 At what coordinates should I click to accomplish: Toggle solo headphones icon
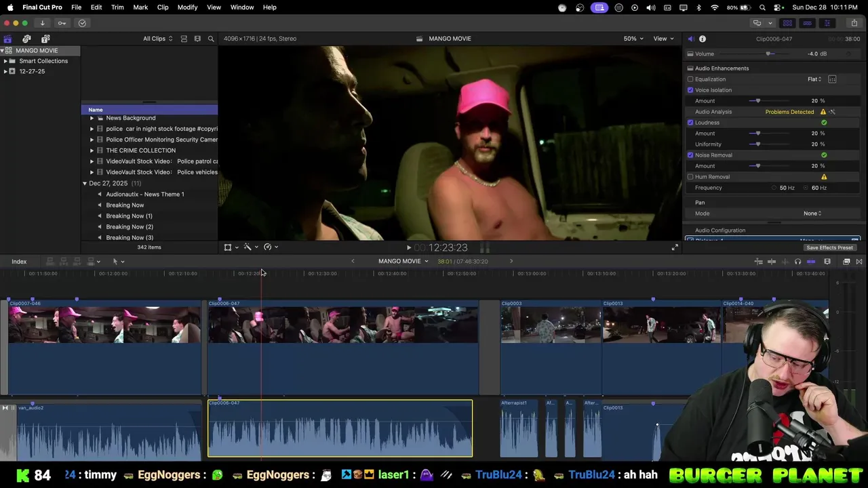797,262
